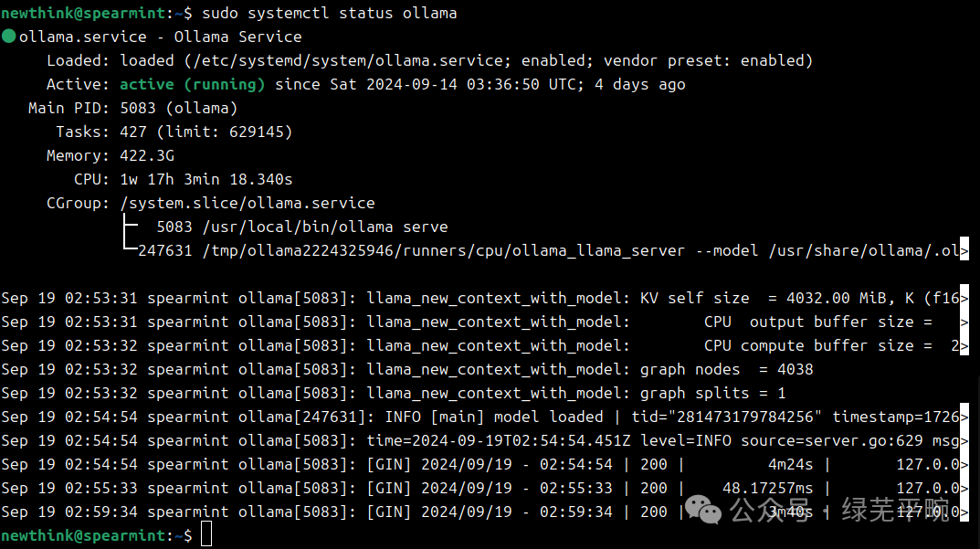Click the truncation arrow on the compute buffer size line
Screen dimensions: 980x549
[x=964, y=345]
